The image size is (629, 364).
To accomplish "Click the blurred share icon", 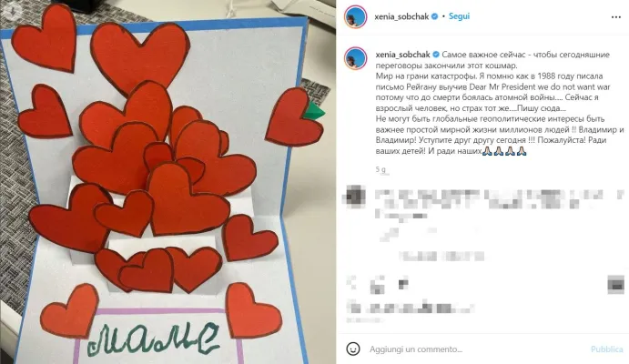I will pos(402,283).
